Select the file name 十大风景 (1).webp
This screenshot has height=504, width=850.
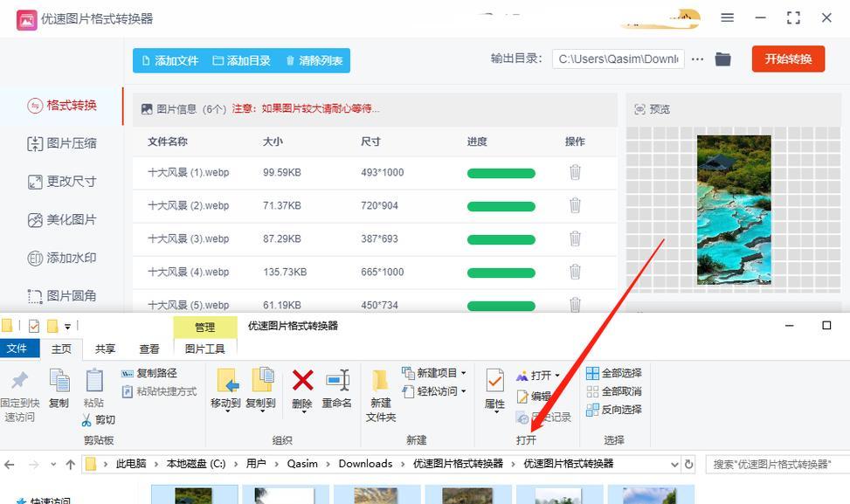coord(189,173)
